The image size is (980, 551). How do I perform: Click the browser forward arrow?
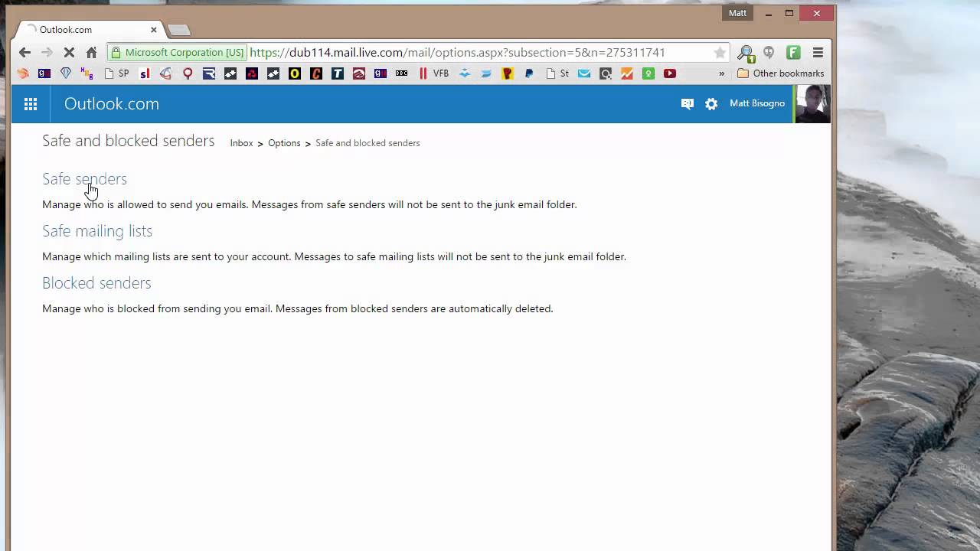(x=47, y=53)
